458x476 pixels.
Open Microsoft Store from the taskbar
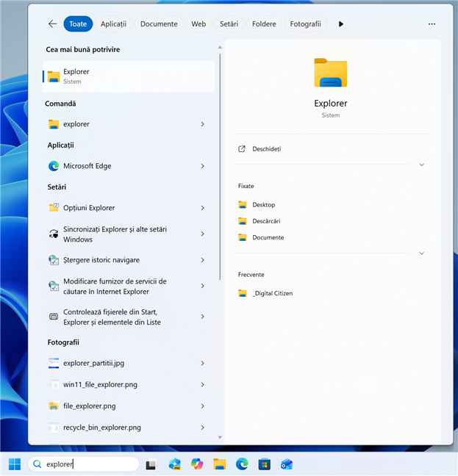[265, 464]
